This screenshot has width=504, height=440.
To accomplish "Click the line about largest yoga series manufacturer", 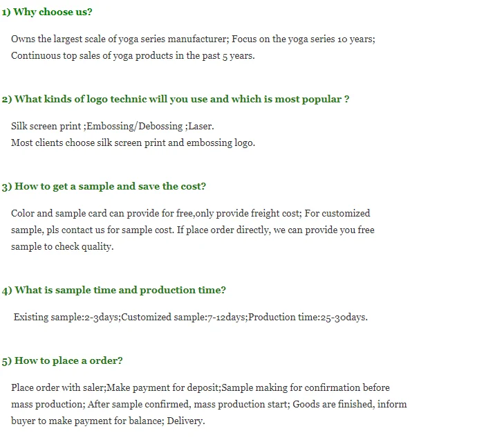I will click(x=193, y=39).
